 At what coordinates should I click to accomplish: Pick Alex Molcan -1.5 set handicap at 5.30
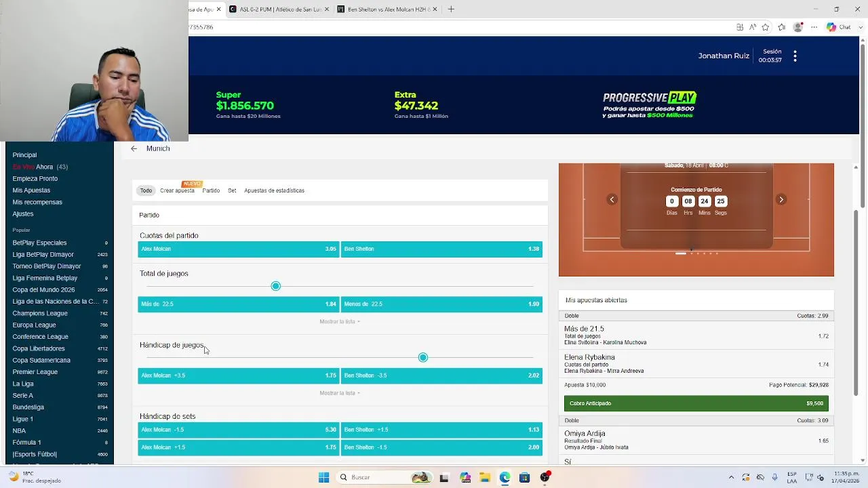(x=238, y=430)
